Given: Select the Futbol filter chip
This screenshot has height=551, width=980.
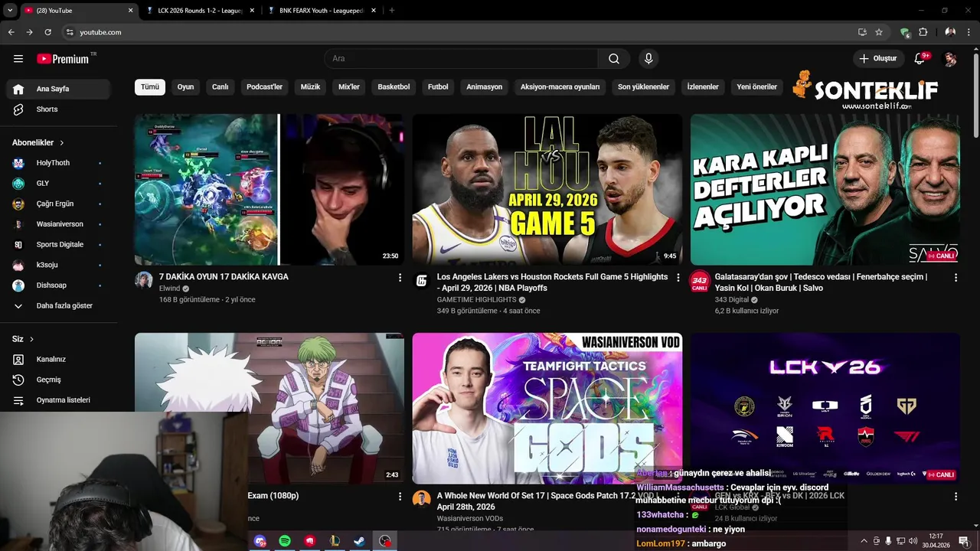Looking at the screenshot, I should (438, 86).
